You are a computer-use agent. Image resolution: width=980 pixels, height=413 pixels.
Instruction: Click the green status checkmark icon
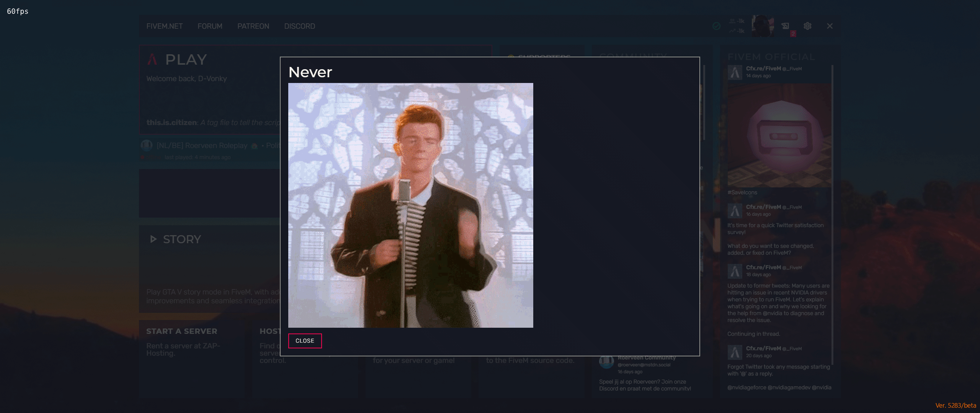(x=717, y=26)
